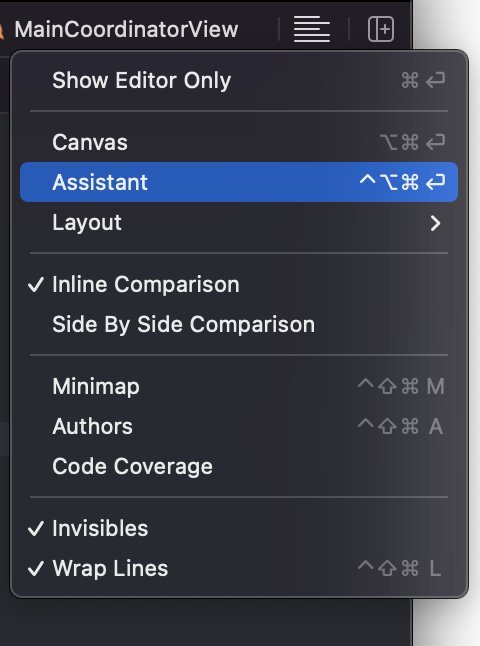The width and height of the screenshot is (480, 646).
Task: Click the checkmark beside Inline Comparison
Action: click(x=36, y=285)
